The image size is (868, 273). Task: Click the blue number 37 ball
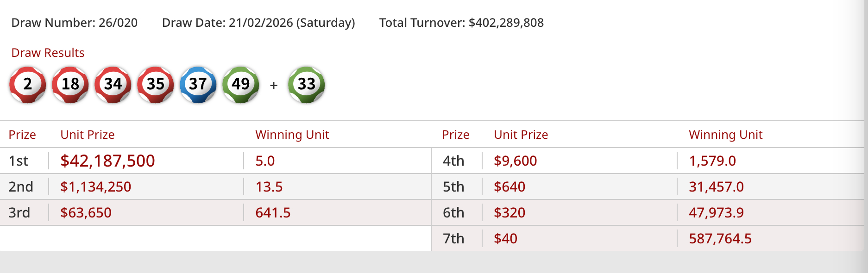[198, 84]
